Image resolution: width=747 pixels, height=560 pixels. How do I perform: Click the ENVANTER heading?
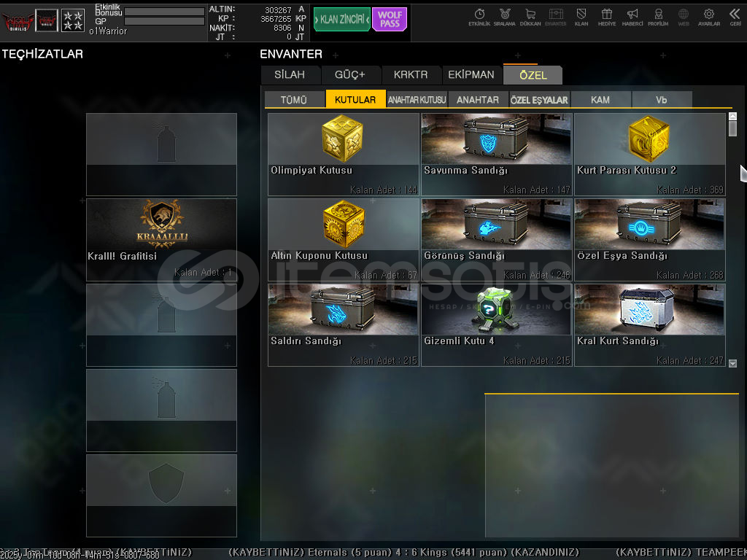[x=291, y=54]
